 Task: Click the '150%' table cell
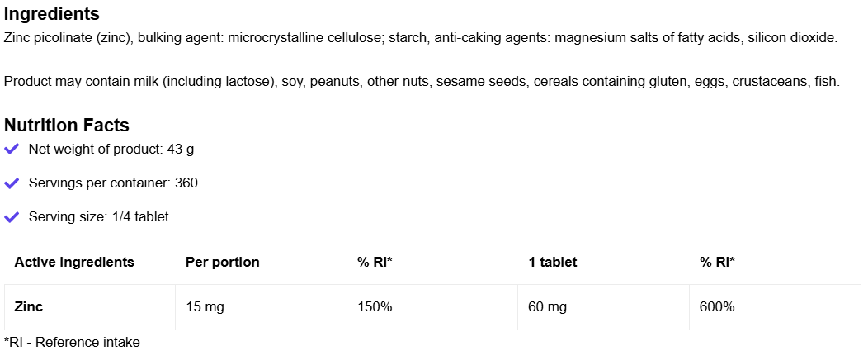point(375,307)
